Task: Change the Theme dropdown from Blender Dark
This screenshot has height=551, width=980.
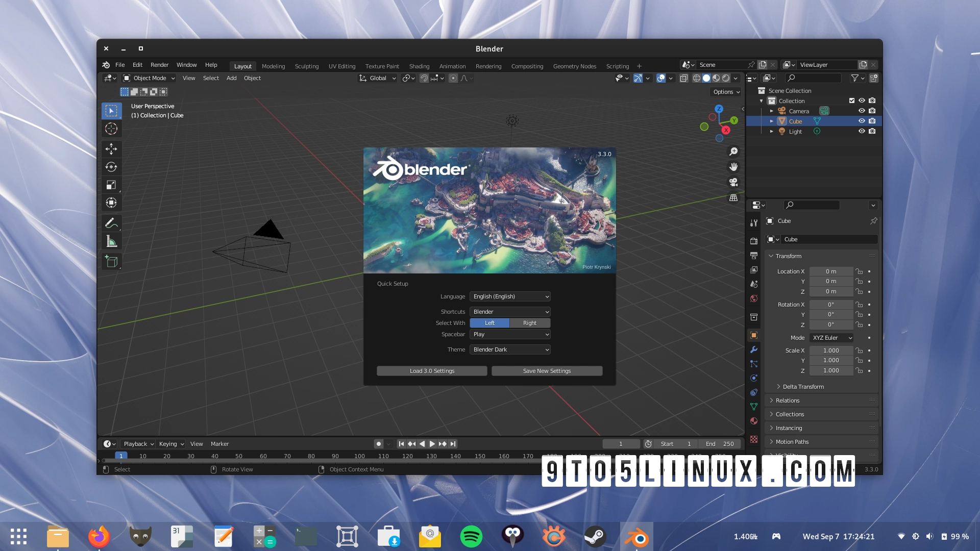Action: tap(509, 349)
